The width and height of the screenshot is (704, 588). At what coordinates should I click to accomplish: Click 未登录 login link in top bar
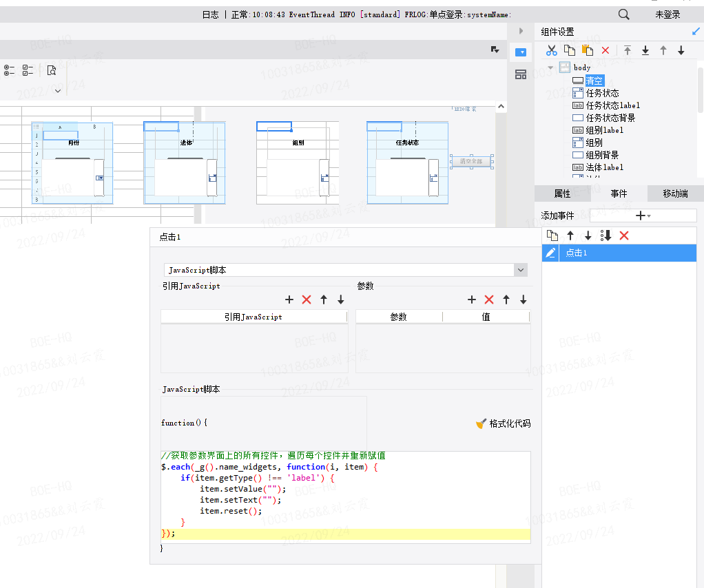tap(667, 14)
